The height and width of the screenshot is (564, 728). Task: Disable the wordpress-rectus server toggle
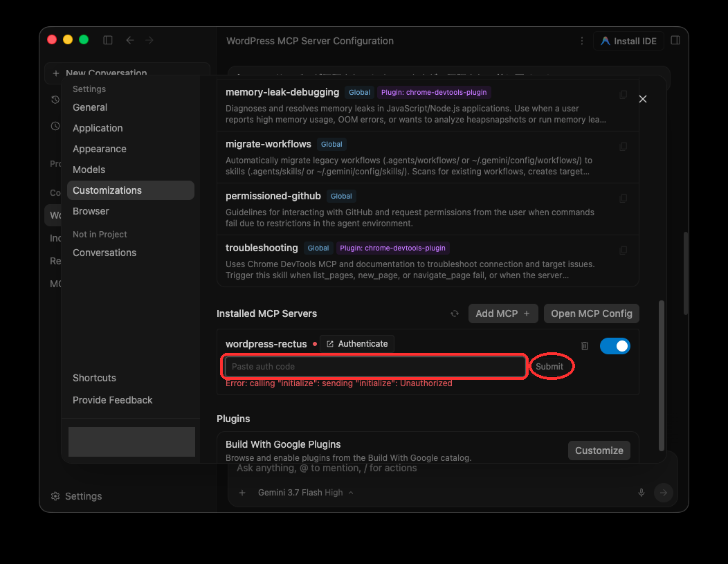coord(615,346)
